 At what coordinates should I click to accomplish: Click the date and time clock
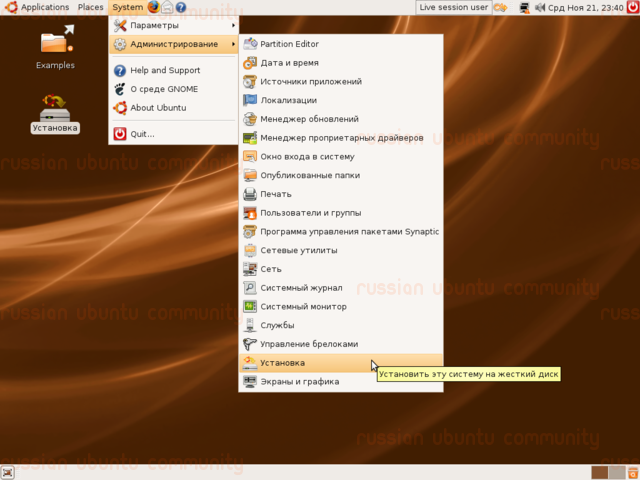pyautogui.click(x=586, y=7)
